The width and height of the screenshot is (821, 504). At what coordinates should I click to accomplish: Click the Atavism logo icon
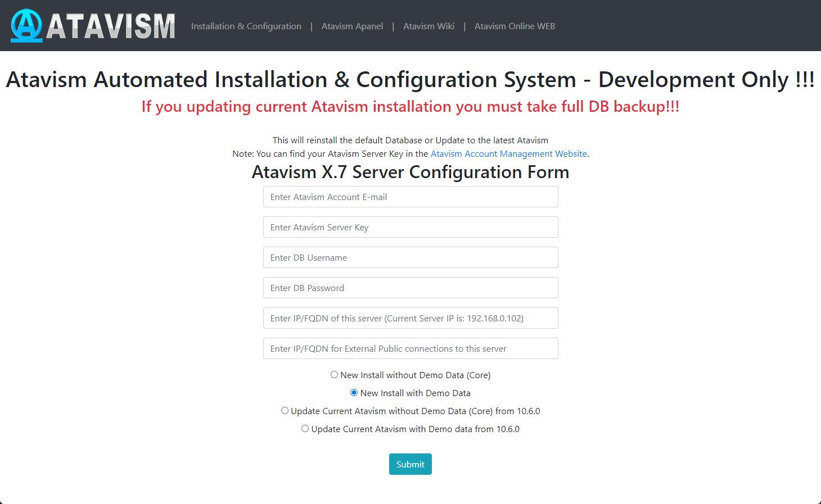(x=26, y=26)
